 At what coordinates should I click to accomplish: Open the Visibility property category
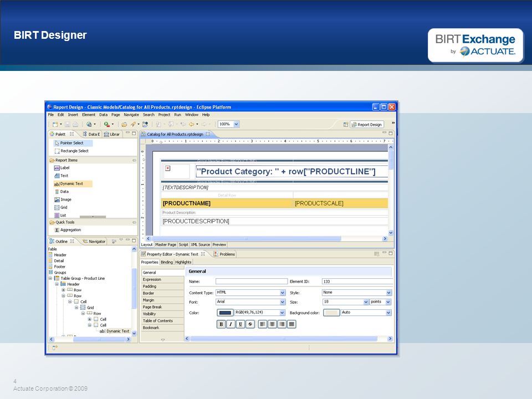pyautogui.click(x=162, y=314)
